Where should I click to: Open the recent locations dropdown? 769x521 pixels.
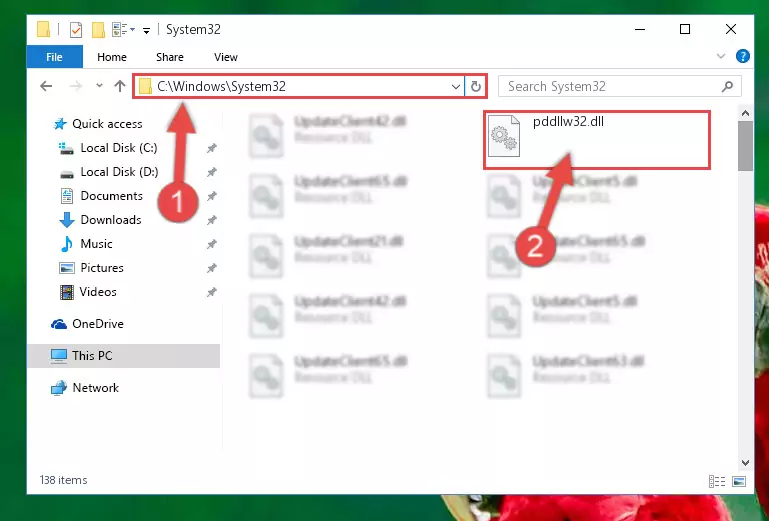[99, 86]
